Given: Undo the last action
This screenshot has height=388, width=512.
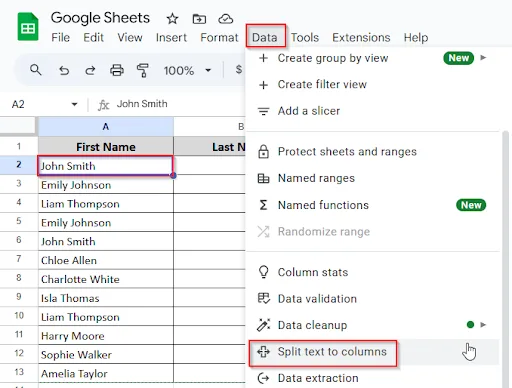Looking at the screenshot, I should pos(64,70).
